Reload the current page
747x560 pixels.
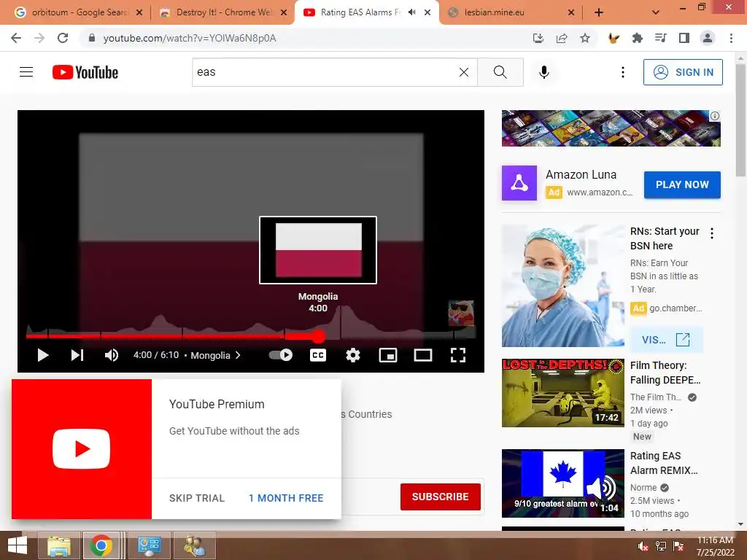click(x=63, y=38)
